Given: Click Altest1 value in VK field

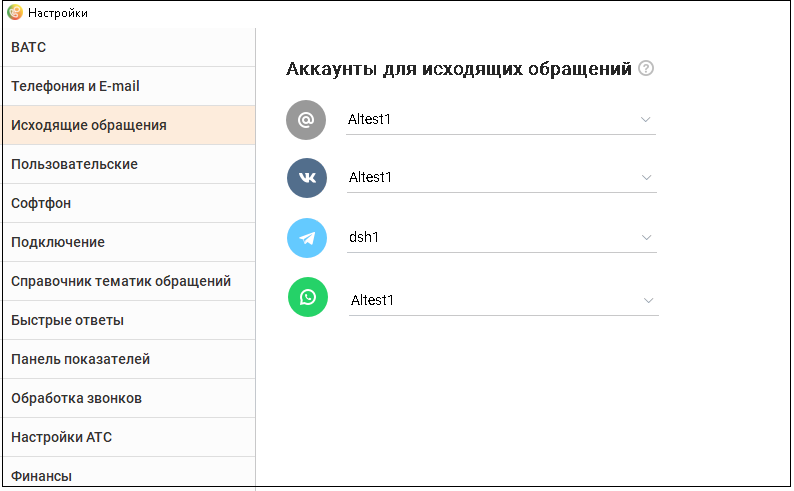Looking at the screenshot, I should [370, 177].
